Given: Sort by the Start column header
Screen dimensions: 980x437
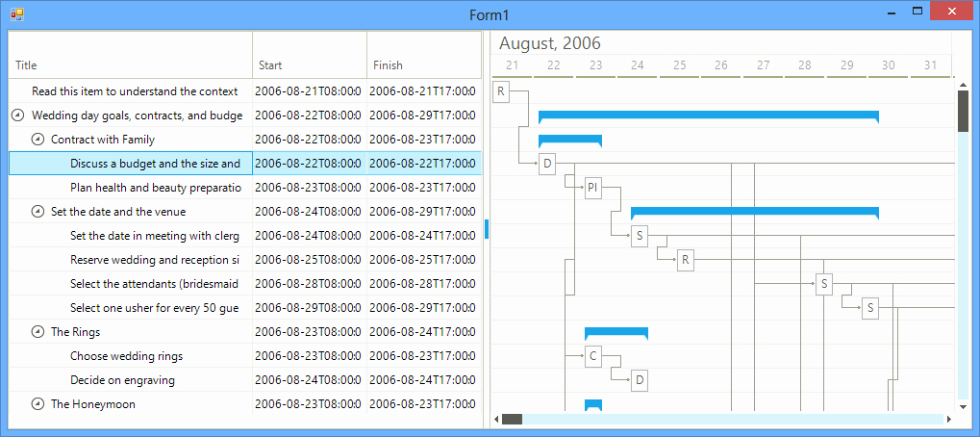Looking at the screenshot, I should (310, 55).
